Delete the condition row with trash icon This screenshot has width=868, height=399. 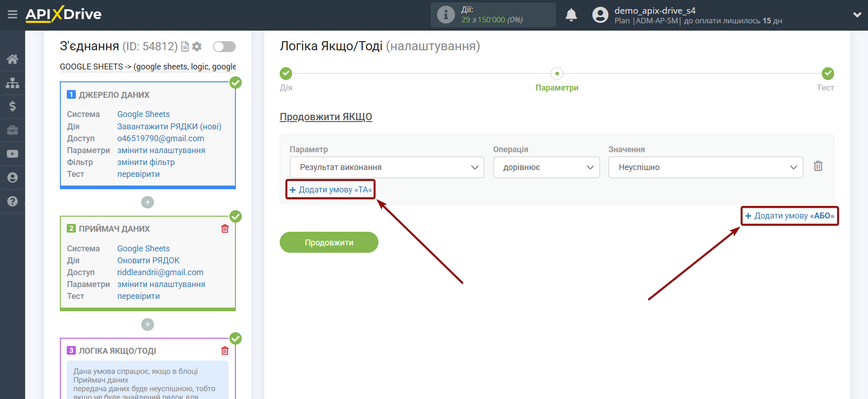[x=818, y=166]
